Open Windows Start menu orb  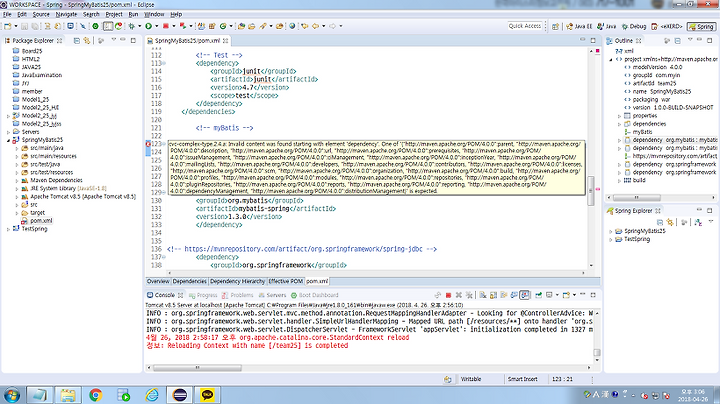(x=12, y=395)
